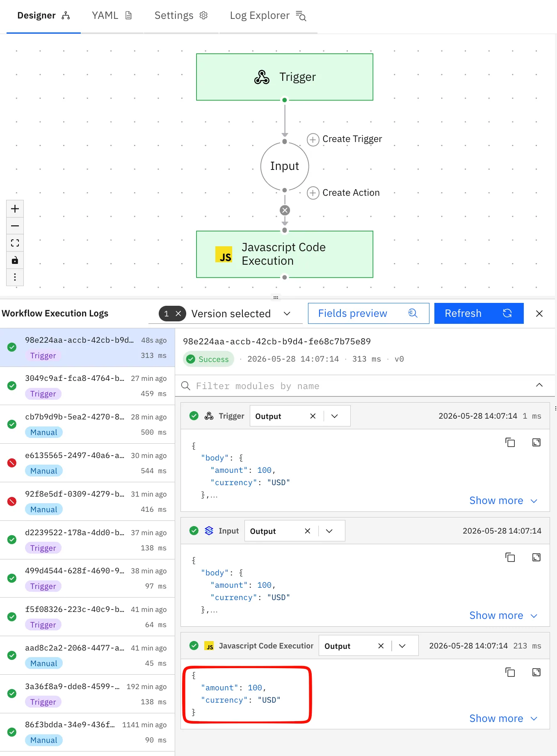The width and height of the screenshot is (557, 756).
Task: Select log entry aad8c2a2-2068-4477
Action: [87, 655]
